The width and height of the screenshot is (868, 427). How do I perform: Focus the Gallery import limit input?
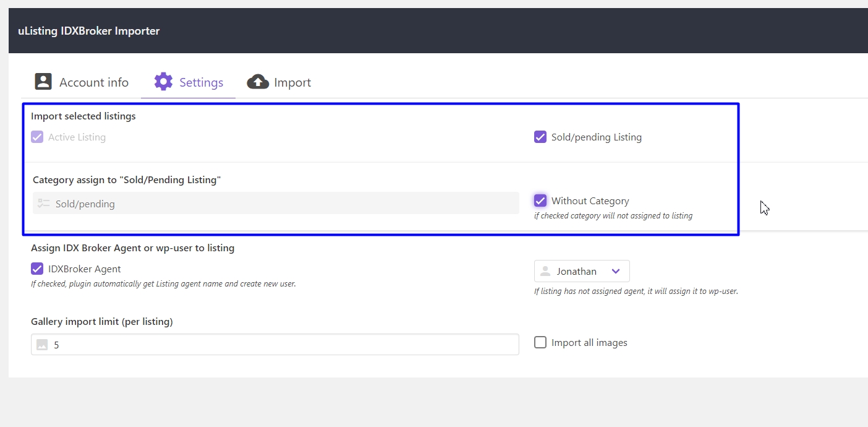[x=275, y=345]
